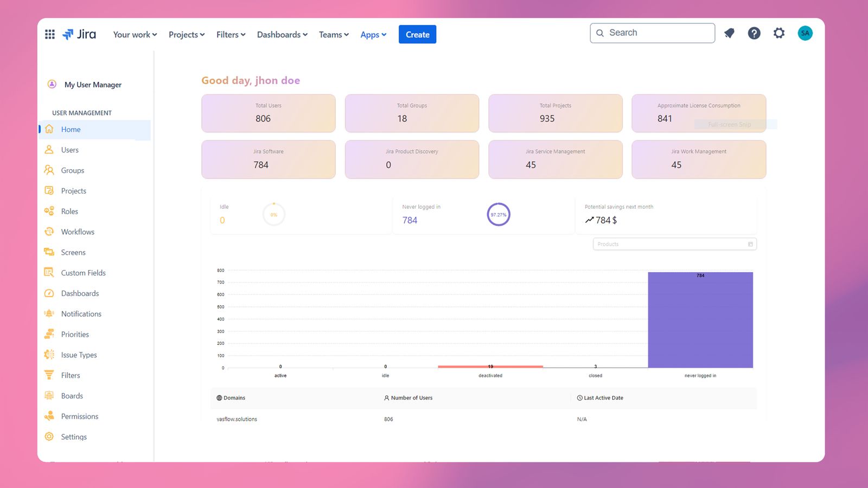The height and width of the screenshot is (488, 868).
Task: Click the Dashboards icon in sidebar
Action: tap(49, 293)
